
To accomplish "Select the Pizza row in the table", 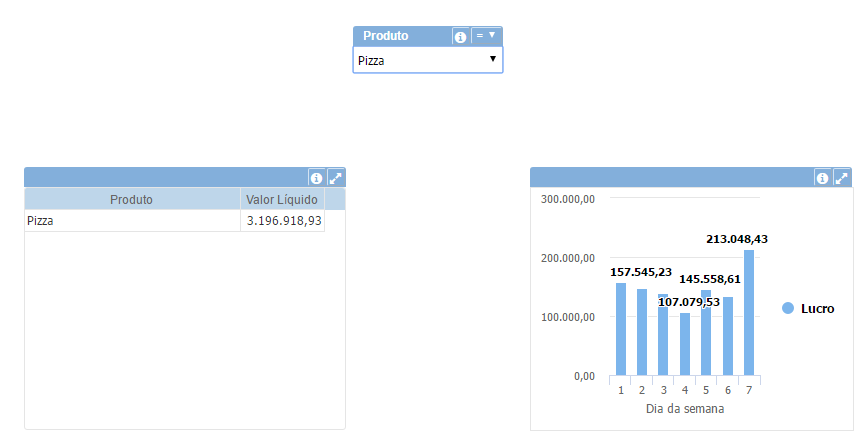I will tap(131, 221).
